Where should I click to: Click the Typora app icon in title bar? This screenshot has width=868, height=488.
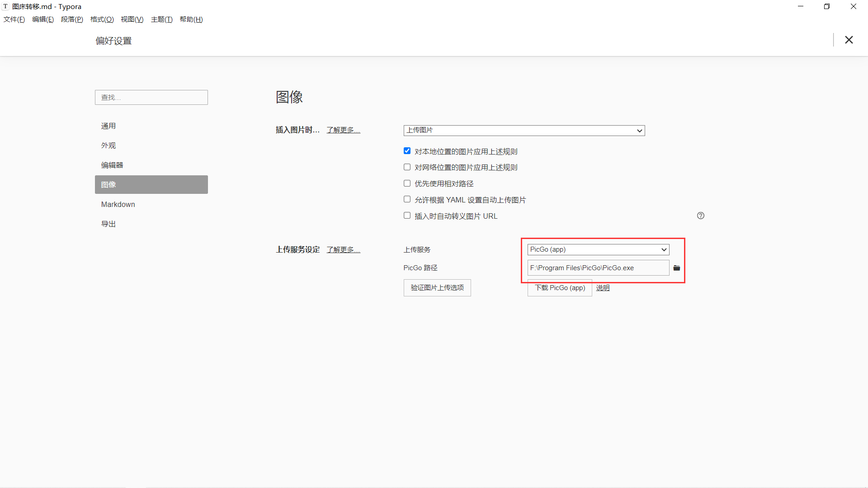tap(6, 6)
